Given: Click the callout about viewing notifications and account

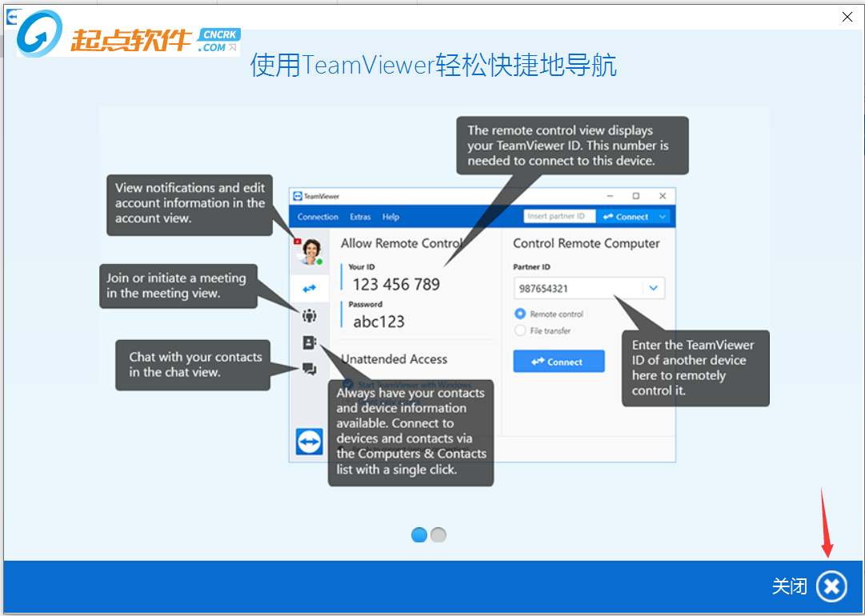Looking at the screenshot, I should tap(190, 205).
